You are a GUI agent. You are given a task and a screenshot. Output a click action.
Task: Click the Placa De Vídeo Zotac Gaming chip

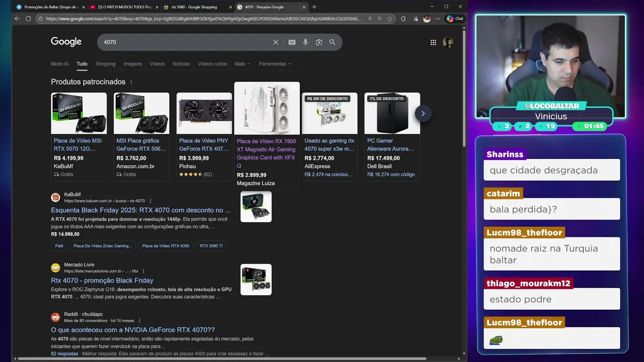(x=103, y=246)
